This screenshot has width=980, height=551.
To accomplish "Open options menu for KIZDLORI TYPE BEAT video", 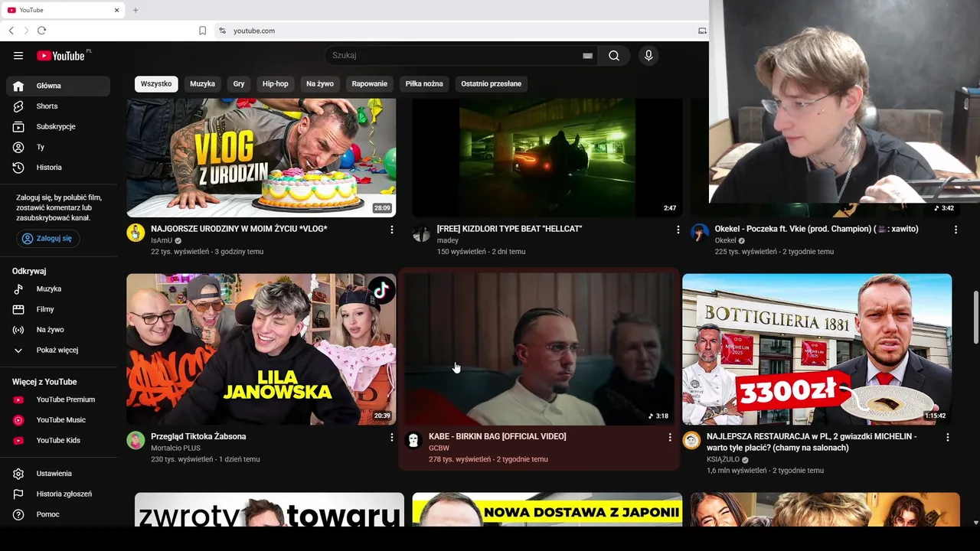I will click(x=678, y=230).
